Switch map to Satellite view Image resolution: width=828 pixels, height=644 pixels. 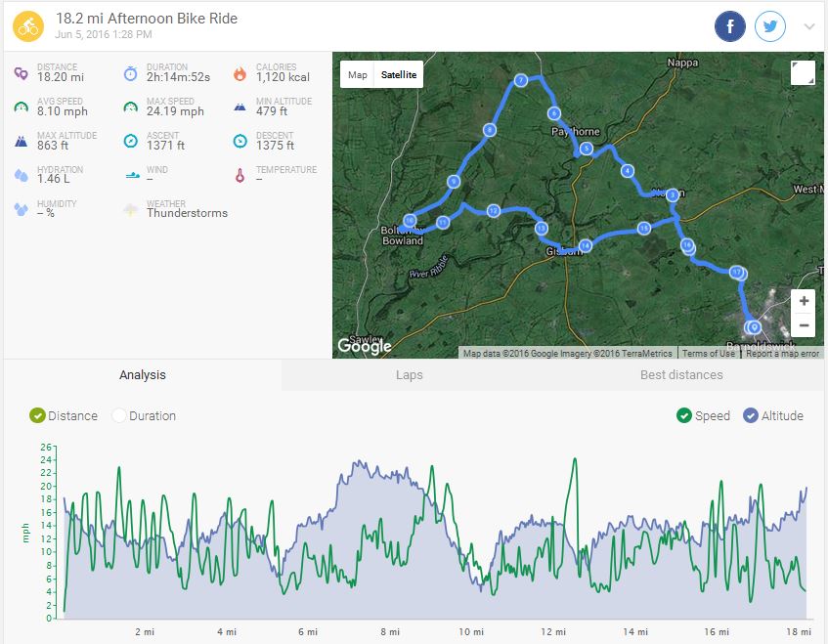point(398,75)
